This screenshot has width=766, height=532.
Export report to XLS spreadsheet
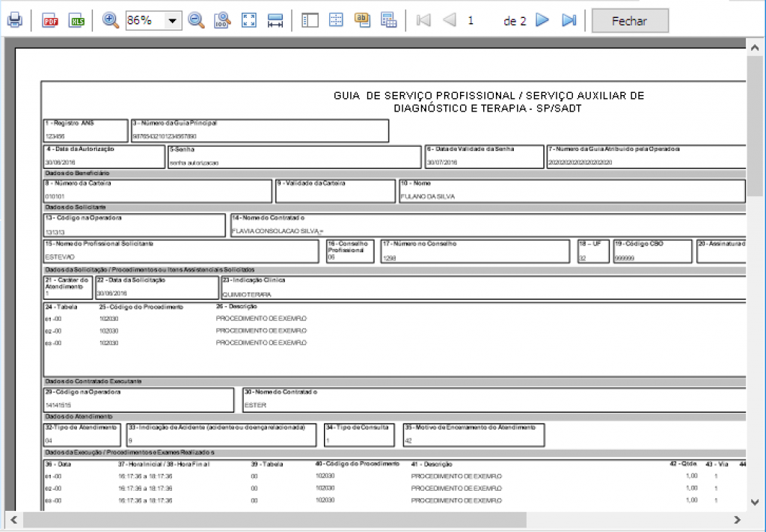[76, 21]
